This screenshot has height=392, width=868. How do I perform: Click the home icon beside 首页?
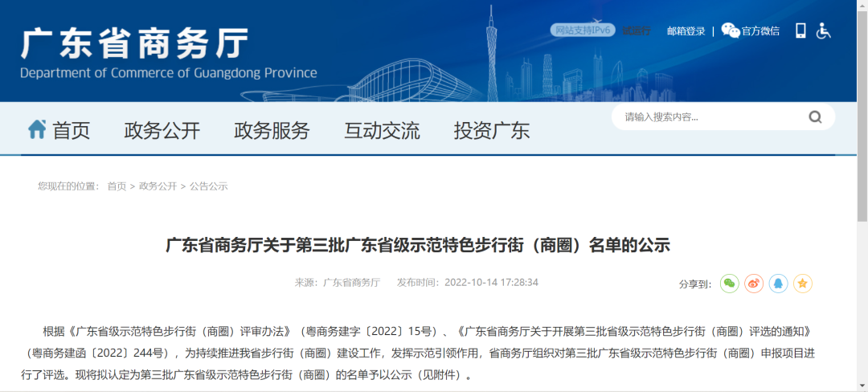(x=37, y=129)
